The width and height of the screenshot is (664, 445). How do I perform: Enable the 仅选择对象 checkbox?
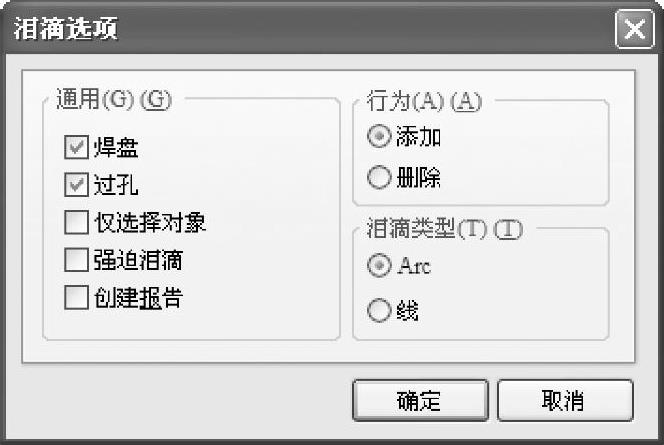pos(76,222)
